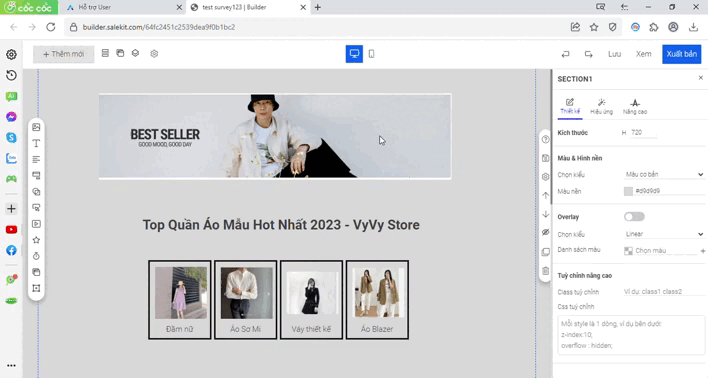Select the star icon element tool
Screen dimensions: 708x378
[x=36, y=240]
